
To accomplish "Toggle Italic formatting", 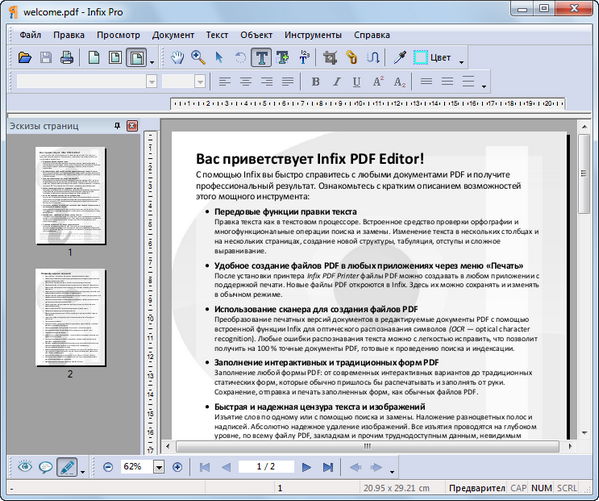I will click(337, 81).
